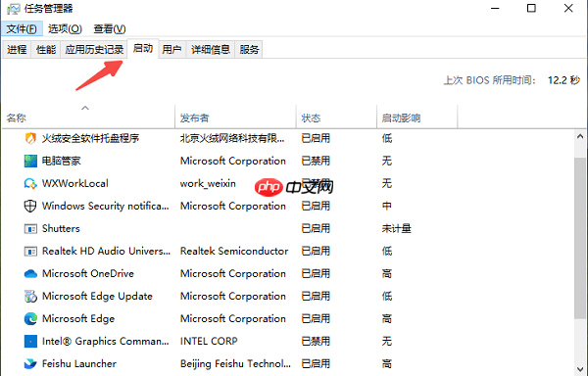588x376 pixels.
Task: Click the 火绒安全软件托盘程序 shield icon
Action: point(30,139)
